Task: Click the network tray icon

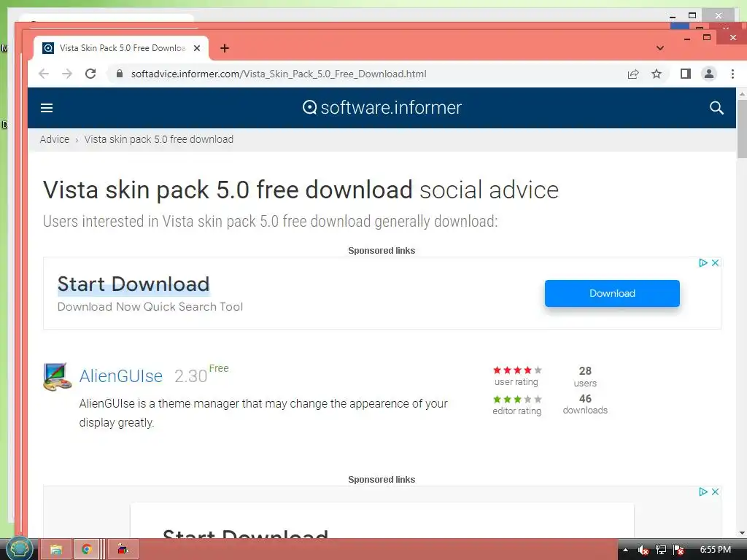Action: (x=661, y=550)
